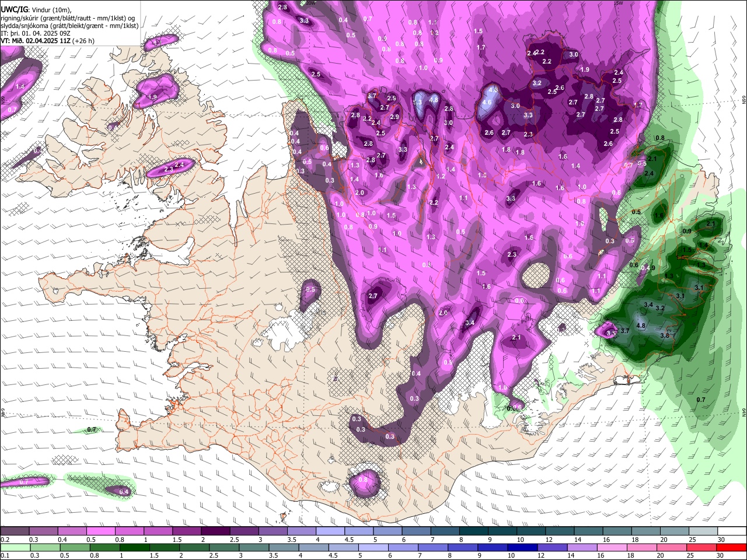This screenshot has height=560, width=747.
Task: Click the medium green 0.5 swatch in rain scale
Action: point(75,548)
